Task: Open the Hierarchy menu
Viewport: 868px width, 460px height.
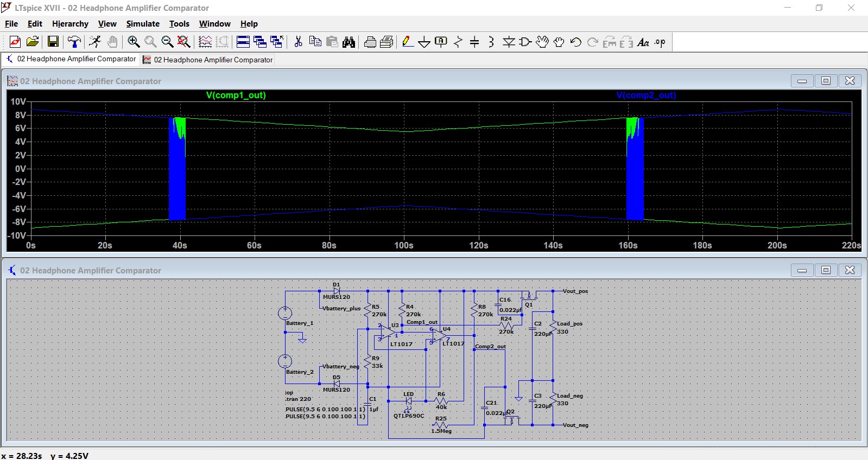Action: click(70, 24)
